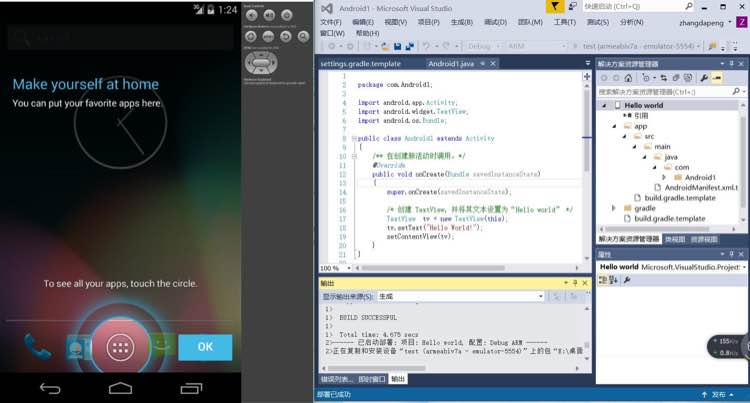
Task: Tap the Android Back navigation button
Action: [50, 388]
